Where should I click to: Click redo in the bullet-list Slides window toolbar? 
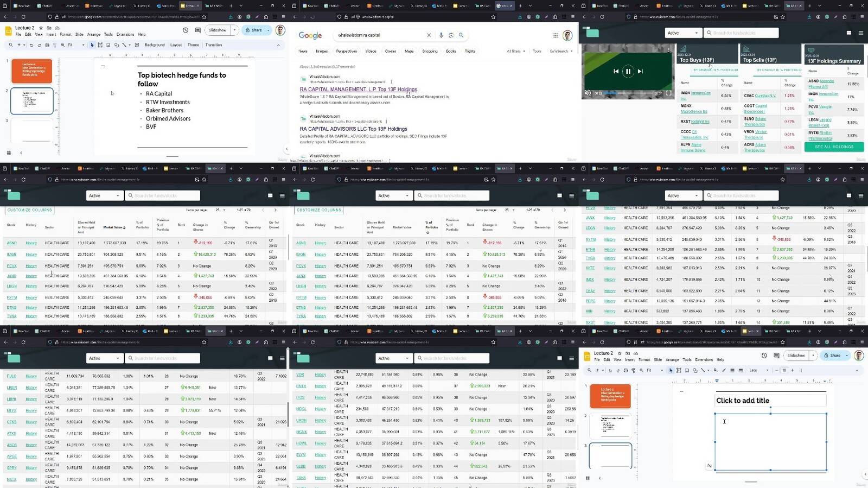[39, 45]
